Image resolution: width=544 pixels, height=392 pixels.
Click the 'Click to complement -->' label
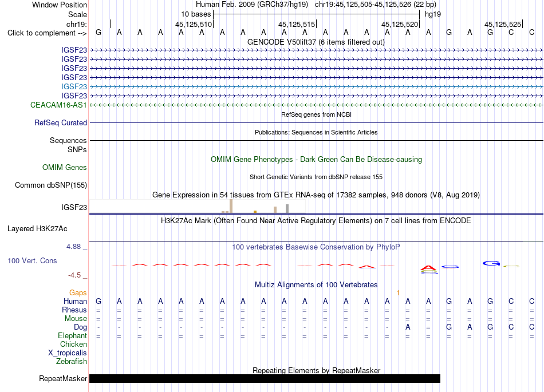47,33
